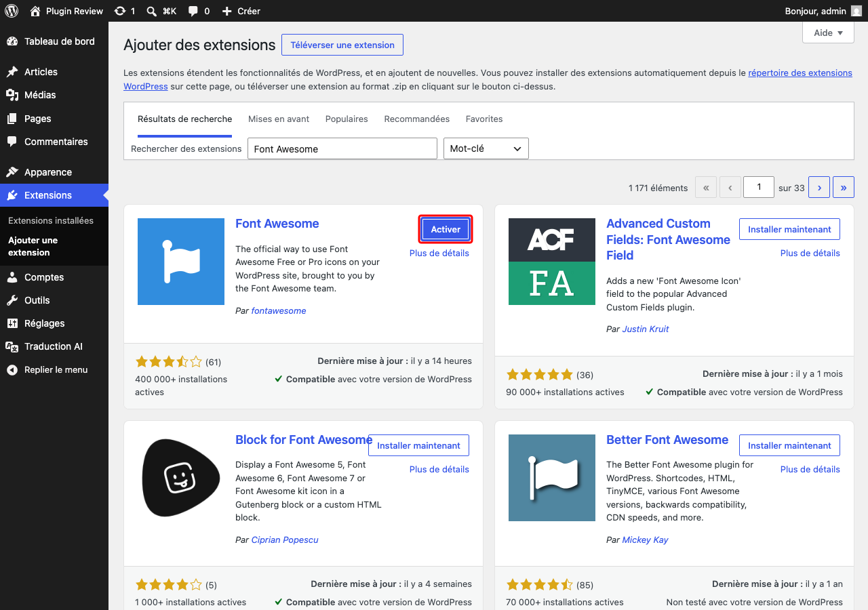Click the Apparence brush icon

point(12,172)
